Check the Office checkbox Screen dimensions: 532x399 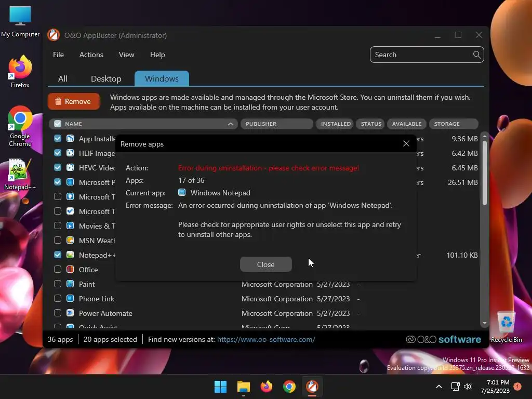[58, 270]
